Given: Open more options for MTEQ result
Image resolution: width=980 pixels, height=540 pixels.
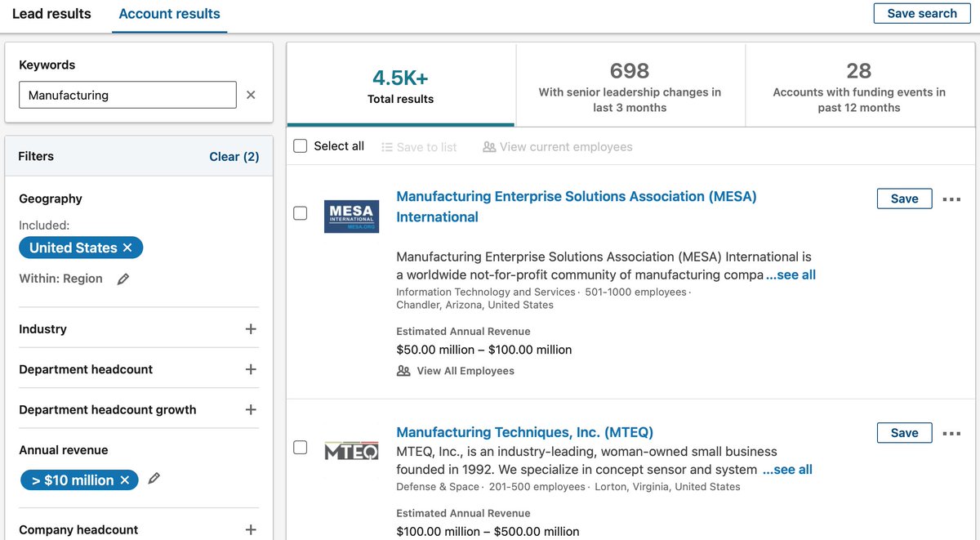Looking at the screenshot, I should click(951, 434).
